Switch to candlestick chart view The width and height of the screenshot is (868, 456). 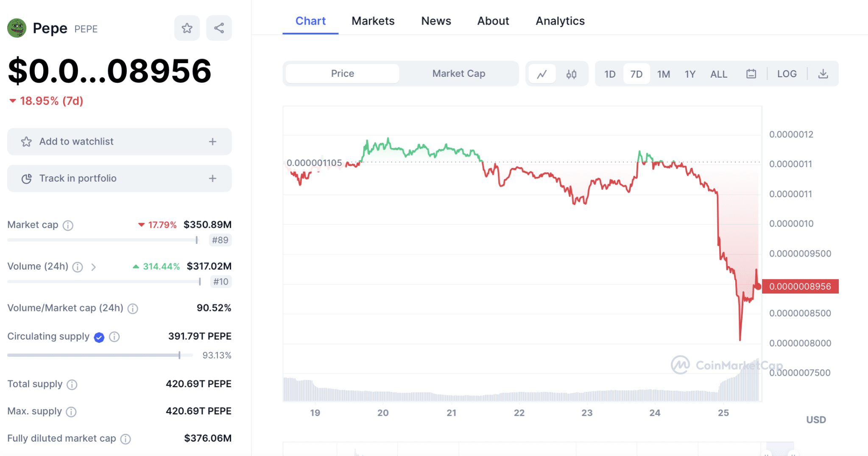click(x=571, y=74)
